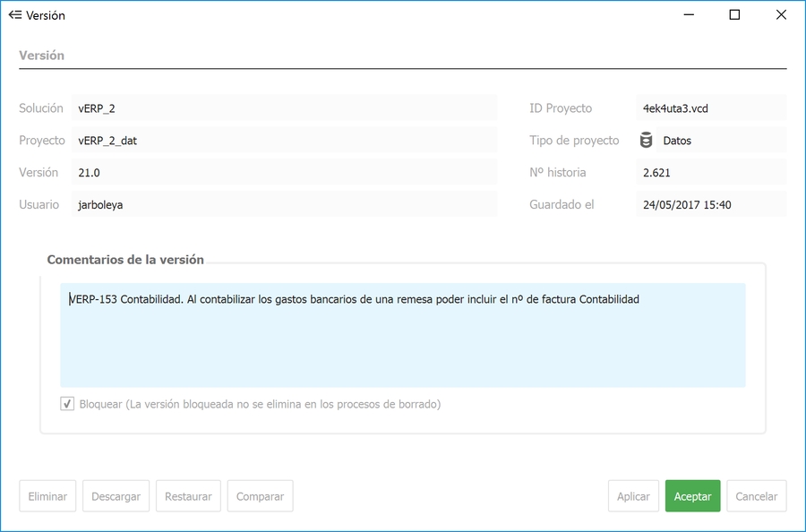Select the Usuario field showing jarboleya

[x=283, y=205]
